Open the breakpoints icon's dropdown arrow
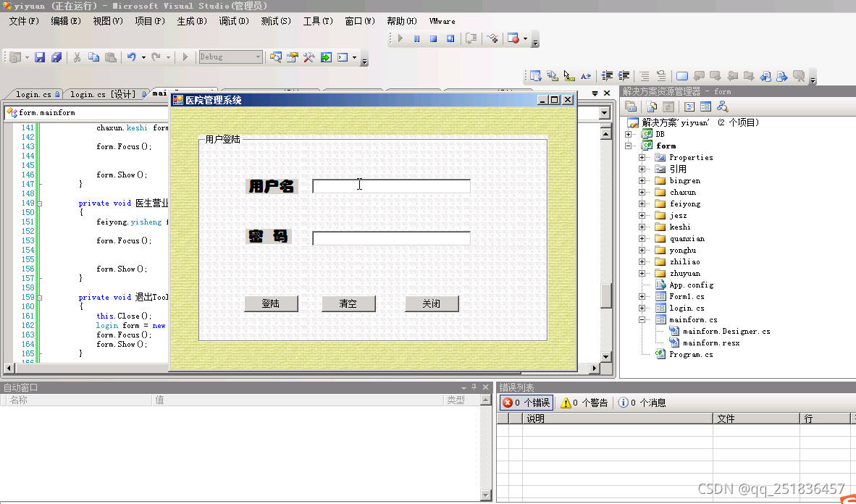 pos(525,39)
